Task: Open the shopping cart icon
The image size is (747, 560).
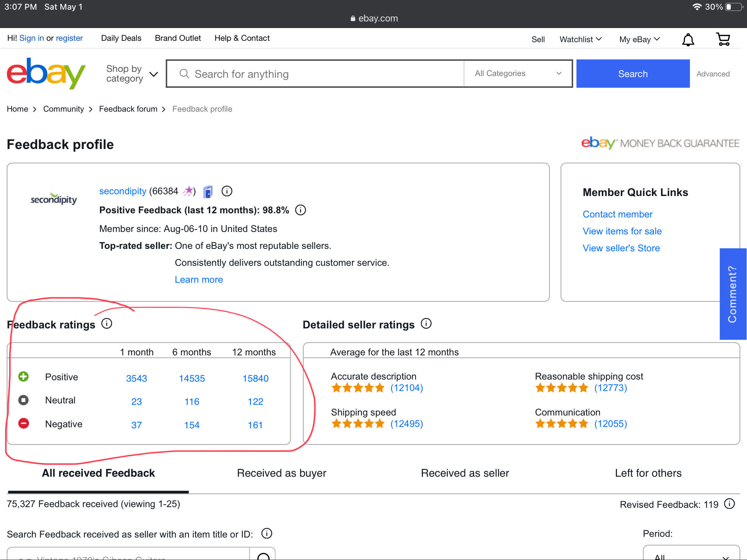Action: tap(723, 39)
